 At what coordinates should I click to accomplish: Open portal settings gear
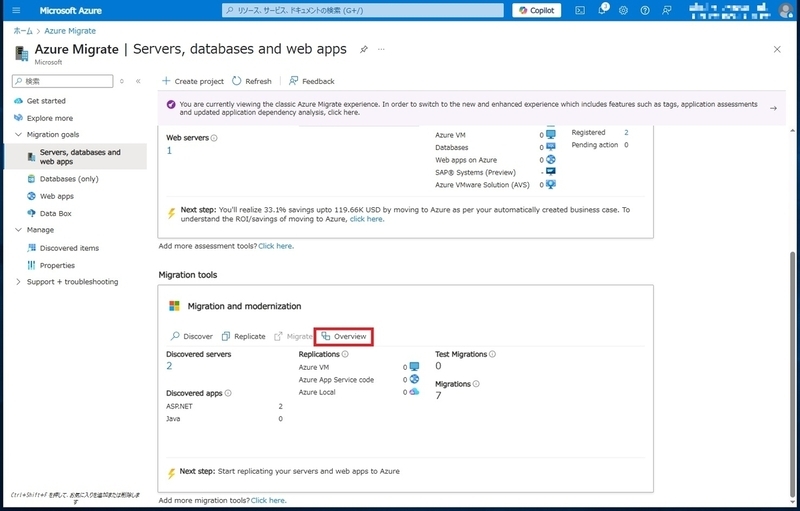(623, 10)
